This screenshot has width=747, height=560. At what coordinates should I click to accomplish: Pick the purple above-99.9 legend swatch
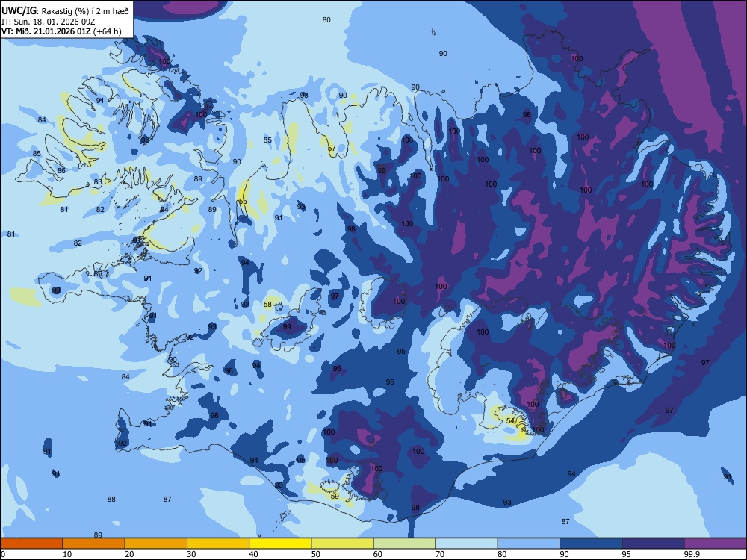(715, 544)
